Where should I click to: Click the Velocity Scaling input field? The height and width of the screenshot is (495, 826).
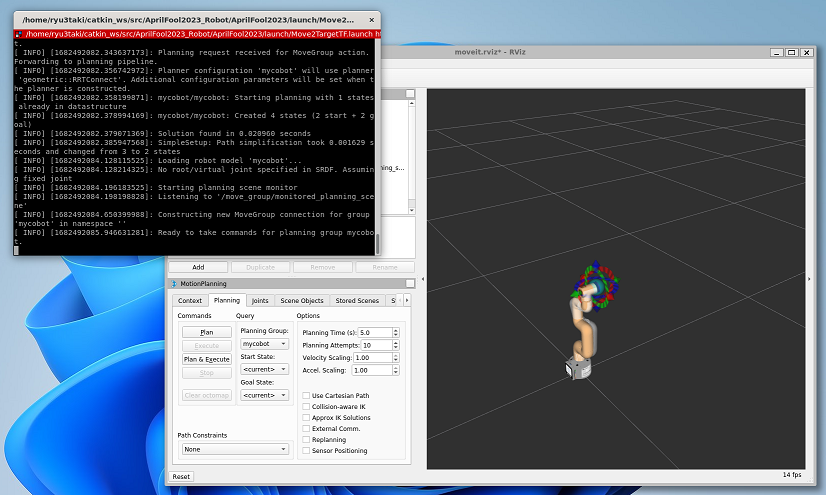(x=372, y=358)
